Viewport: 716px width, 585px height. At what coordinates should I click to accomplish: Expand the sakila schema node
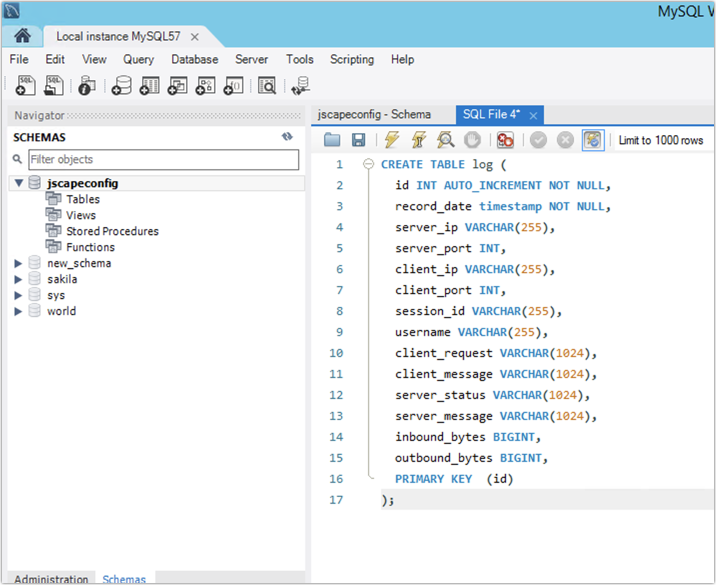19,279
